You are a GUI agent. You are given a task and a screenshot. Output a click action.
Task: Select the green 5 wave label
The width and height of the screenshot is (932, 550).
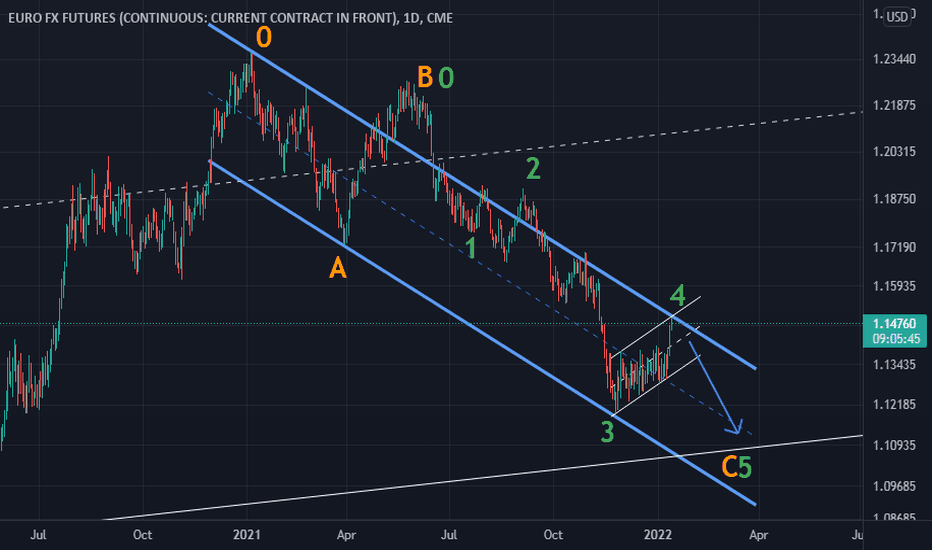pyautogui.click(x=745, y=467)
